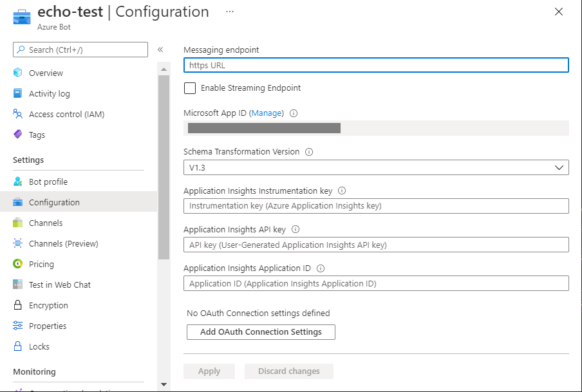
Task: Click the Encryption padlock icon
Action: point(18,305)
